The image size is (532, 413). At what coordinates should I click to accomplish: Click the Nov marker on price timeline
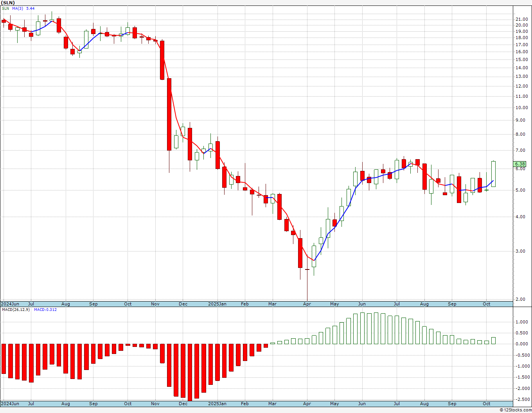tap(155, 304)
